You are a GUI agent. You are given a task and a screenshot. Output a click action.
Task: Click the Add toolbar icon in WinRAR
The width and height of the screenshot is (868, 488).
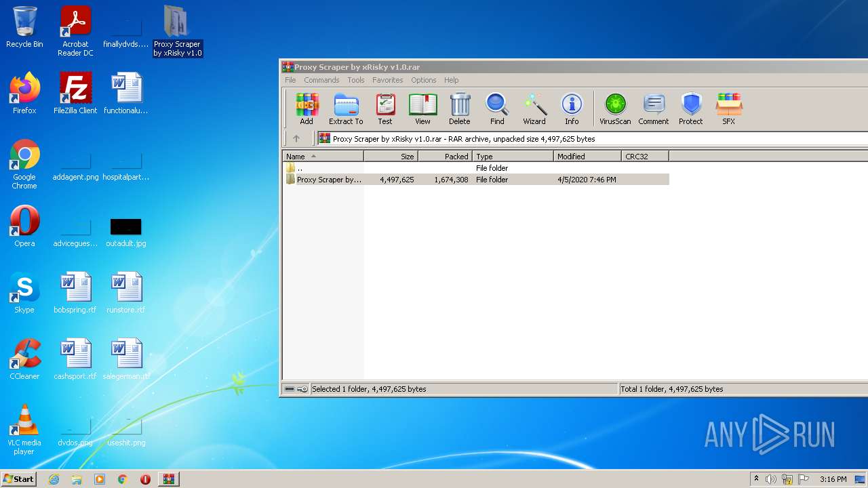307,109
